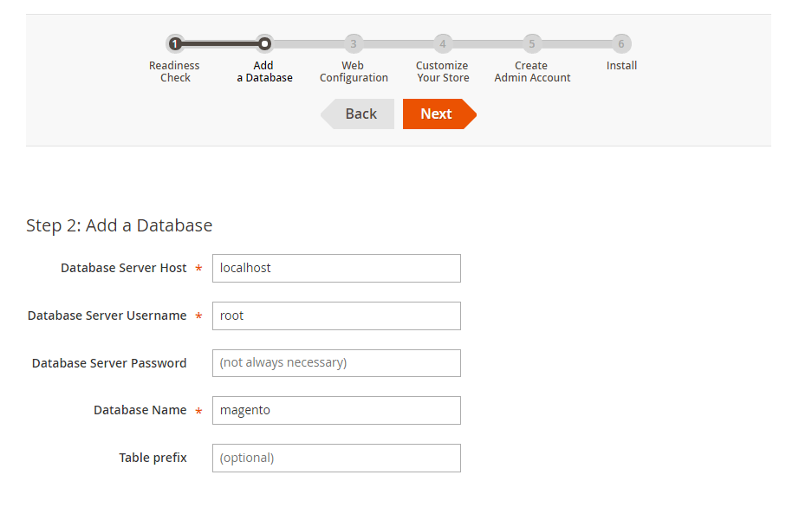This screenshot has height=514, width=812.
Task: Focus the Table prefix field
Action: [336, 458]
